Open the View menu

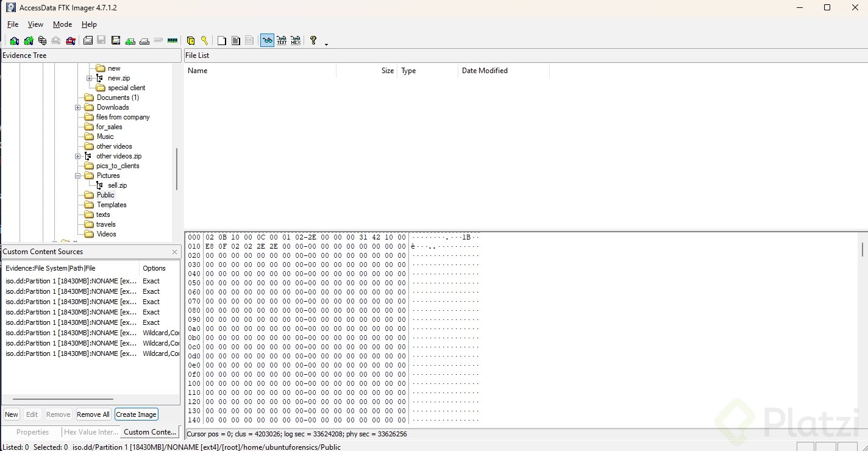tap(36, 24)
